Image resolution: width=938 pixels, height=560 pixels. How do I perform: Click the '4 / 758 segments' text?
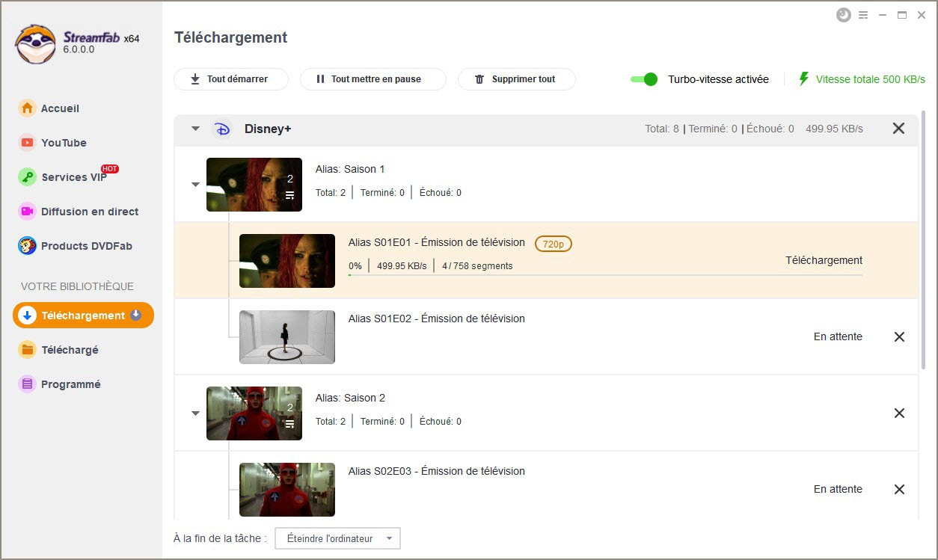[477, 266]
